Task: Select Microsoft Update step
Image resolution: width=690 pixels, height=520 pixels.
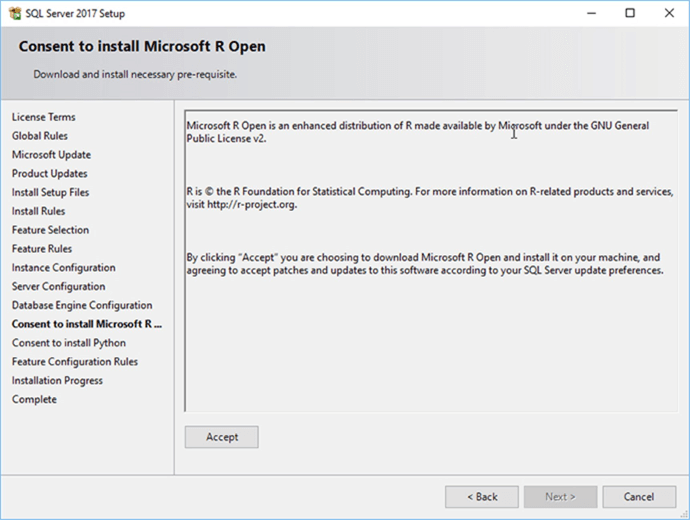Action: (x=51, y=155)
